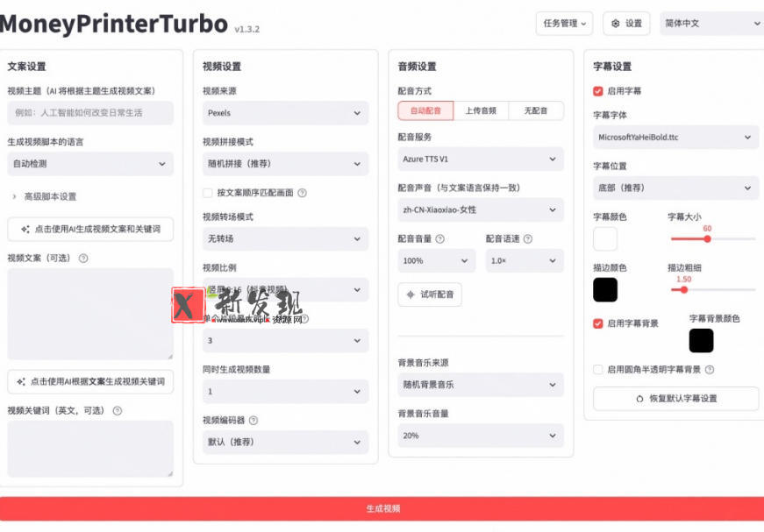Image resolution: width=764 pixels, height=532 pixels.
Task: Open 字幕字体 MicrosoftYaHeiBold dropdown
Action: coord(675,138)
